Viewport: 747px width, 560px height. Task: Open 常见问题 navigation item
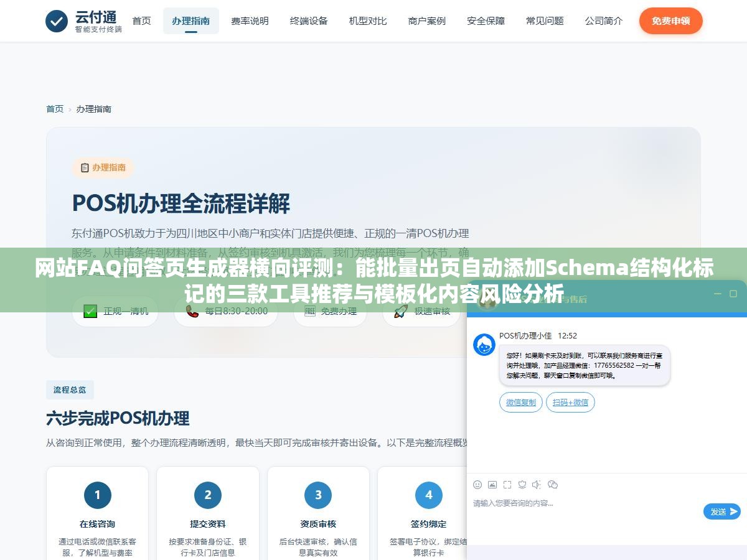point(545,21)
